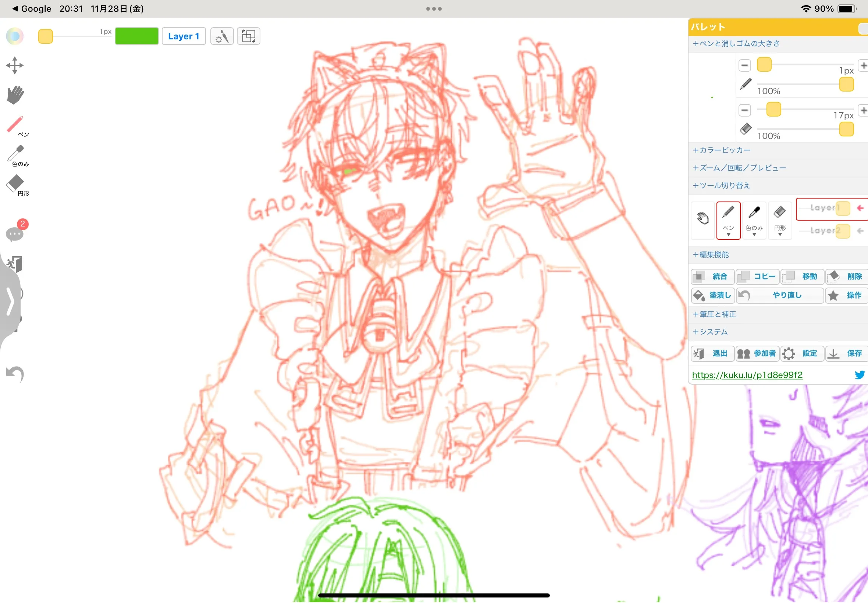868x603 pixels.
Task: Expand the ズーム/回転/プレビュー section
Action: pyautogui.click(x=740, y=168)
